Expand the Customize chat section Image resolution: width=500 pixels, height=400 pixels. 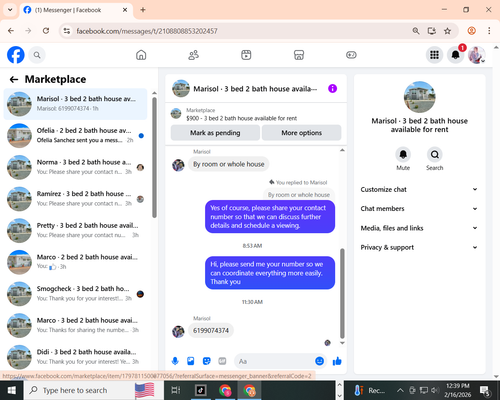point(419,189)
